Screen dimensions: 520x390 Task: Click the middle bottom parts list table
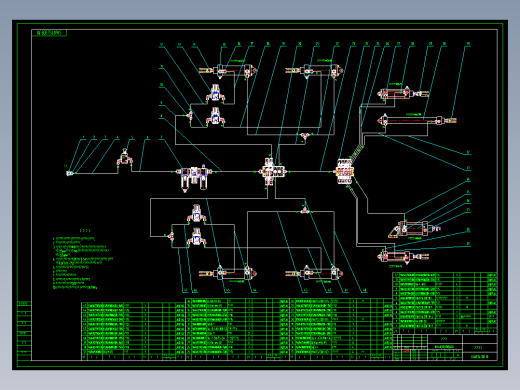click(x=237, y=329)
